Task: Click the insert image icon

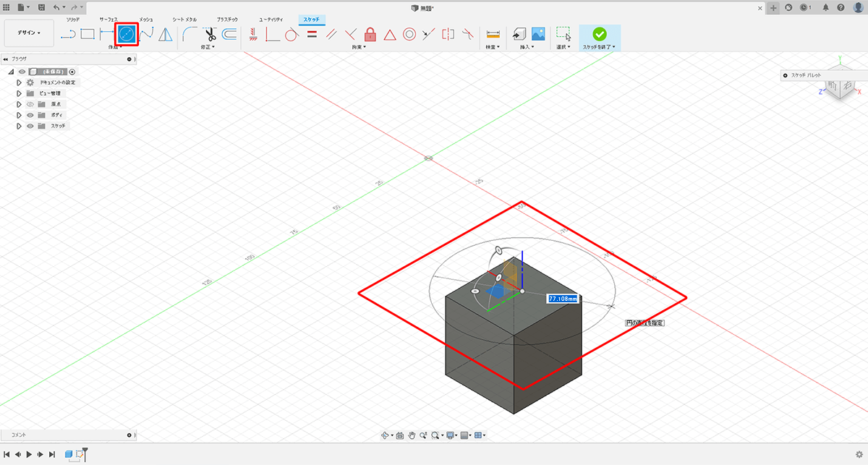Action: [538, 34]
